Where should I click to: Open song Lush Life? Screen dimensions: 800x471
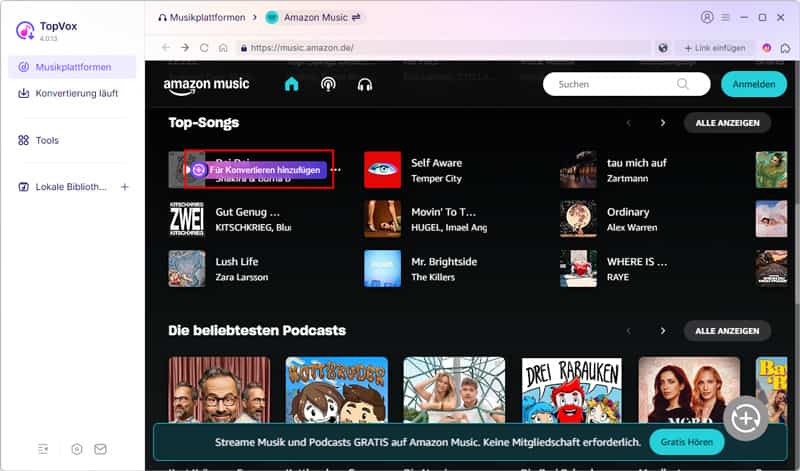pyautogui.click(x=237, y=261)
